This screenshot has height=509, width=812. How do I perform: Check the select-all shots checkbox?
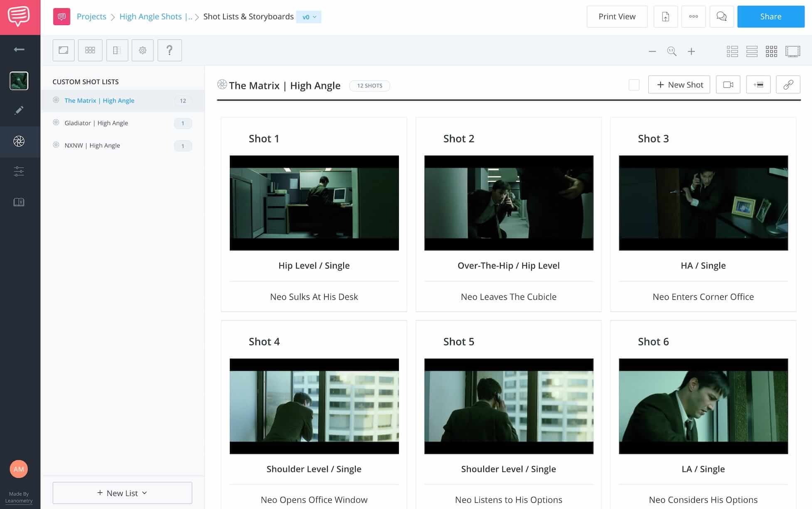click(x=634, y=85)
